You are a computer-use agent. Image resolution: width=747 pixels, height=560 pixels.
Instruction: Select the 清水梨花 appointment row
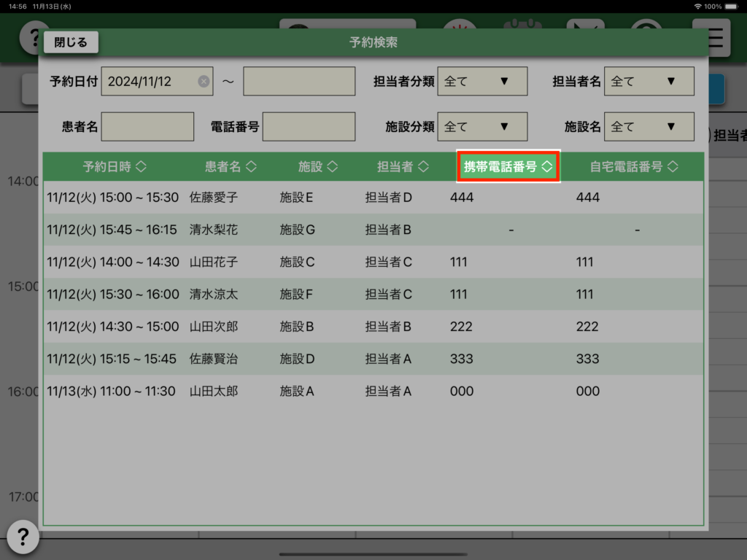[x=372, y=230]
